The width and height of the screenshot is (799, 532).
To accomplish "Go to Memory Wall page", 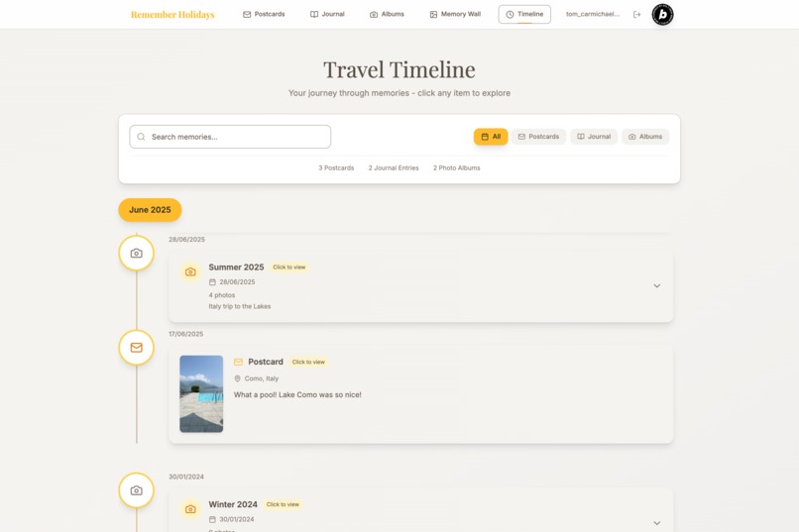I will (x=455, y=14).
